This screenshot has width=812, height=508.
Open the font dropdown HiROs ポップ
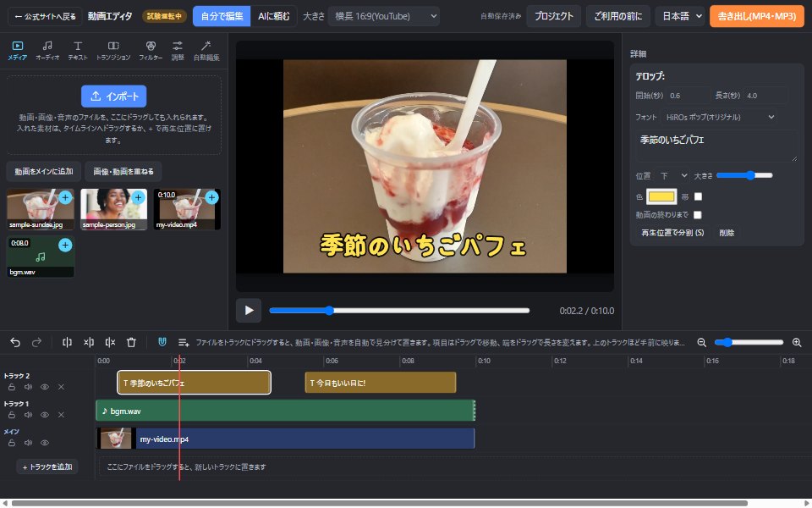pyautogui.click(x=720, y=117)
